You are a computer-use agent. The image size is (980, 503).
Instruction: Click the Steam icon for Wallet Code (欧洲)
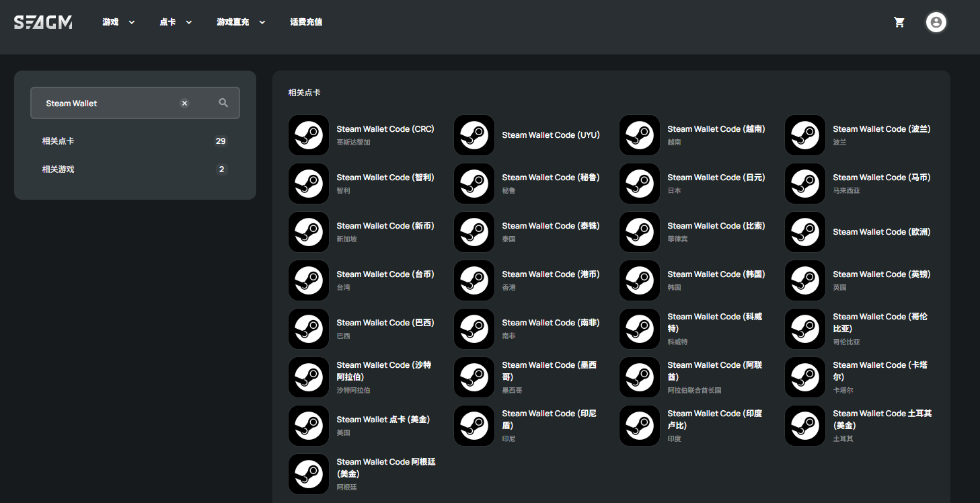point(805,232)
